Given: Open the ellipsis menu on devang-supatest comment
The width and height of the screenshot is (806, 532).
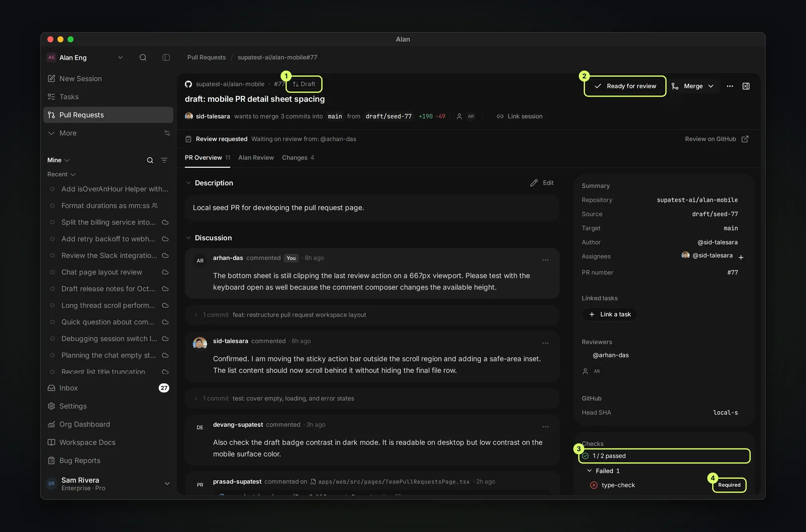Looking at the screenshot, I should click(546, 427).
